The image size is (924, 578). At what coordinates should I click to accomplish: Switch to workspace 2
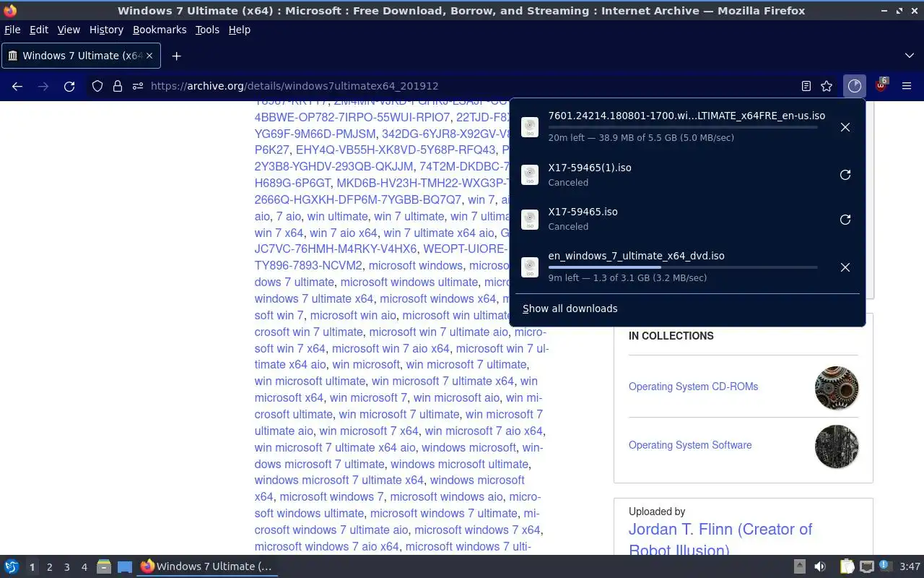[x=50, y=567]
